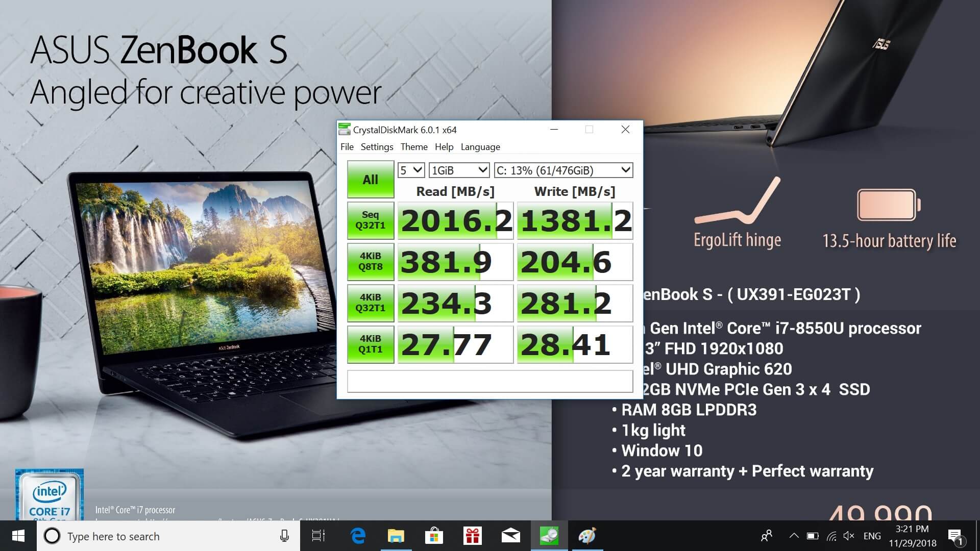The width and height of the screenshot is (980, 551).
Task: Open the Paint app taskbar icon
Action: [x=587, y=536]
